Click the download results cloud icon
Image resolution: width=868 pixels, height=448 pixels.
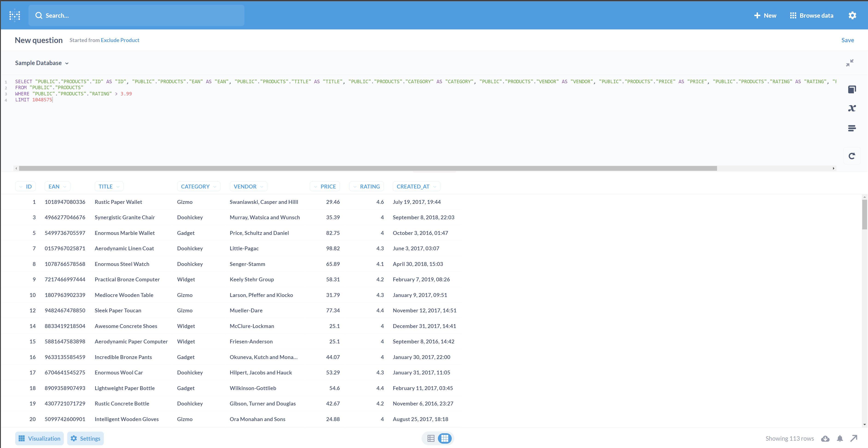[825, 438]
